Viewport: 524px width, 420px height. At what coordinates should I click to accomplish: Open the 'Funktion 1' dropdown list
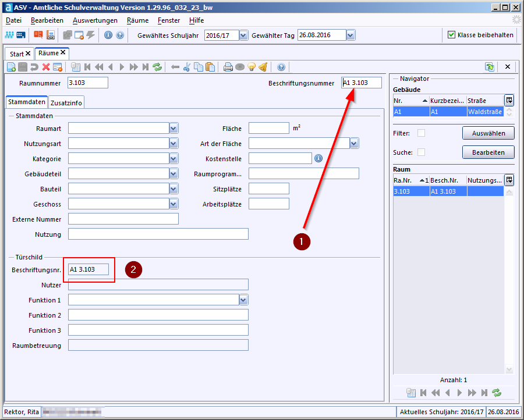tap(243, 300)
